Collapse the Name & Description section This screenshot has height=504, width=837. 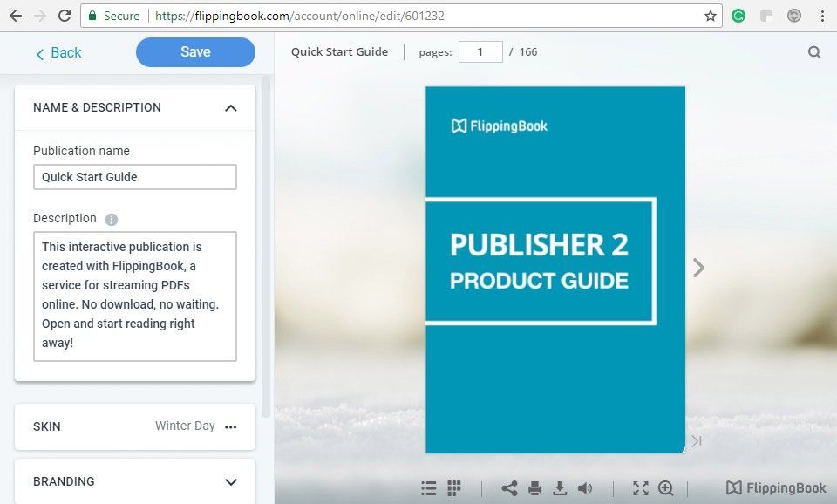230,108
